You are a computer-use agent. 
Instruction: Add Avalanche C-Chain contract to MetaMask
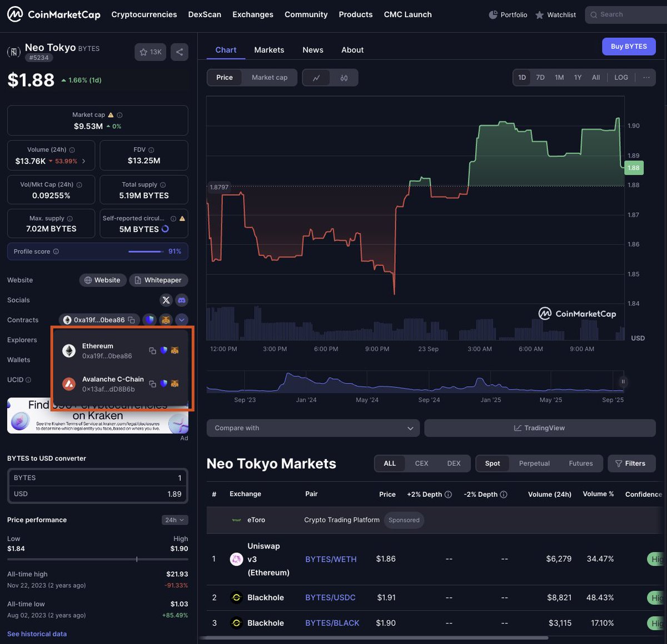[175, 384]
